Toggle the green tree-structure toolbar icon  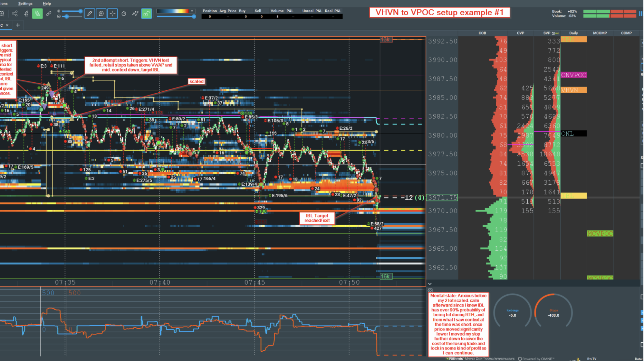[x=37, y=14]
